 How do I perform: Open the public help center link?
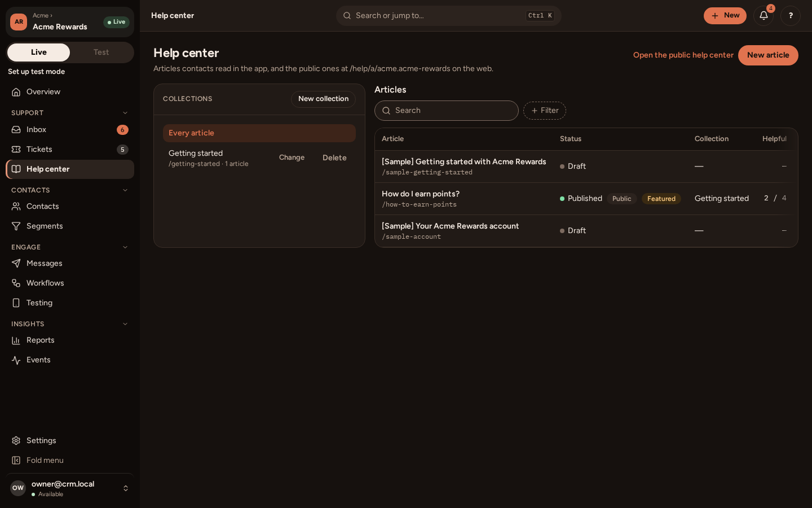pos(683,55)
